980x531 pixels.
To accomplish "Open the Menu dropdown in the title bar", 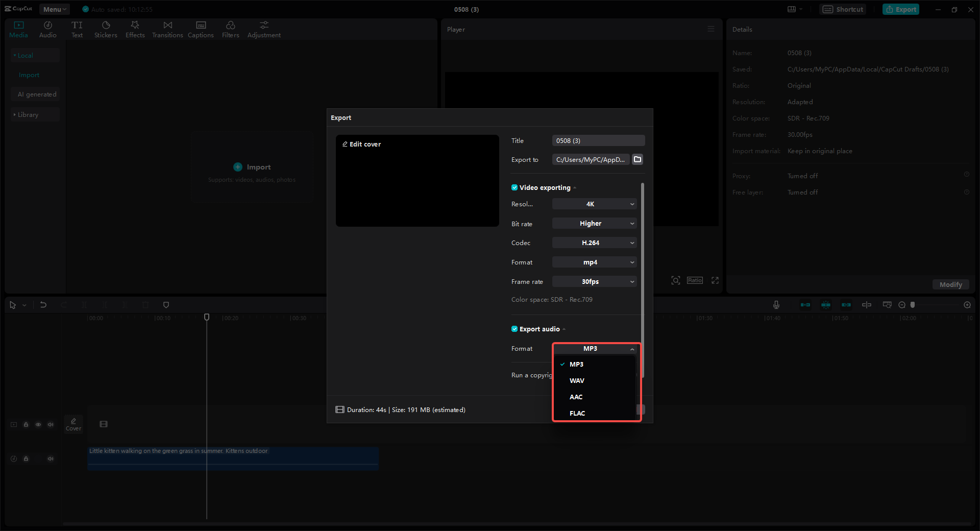I will [x=54, y=9].
